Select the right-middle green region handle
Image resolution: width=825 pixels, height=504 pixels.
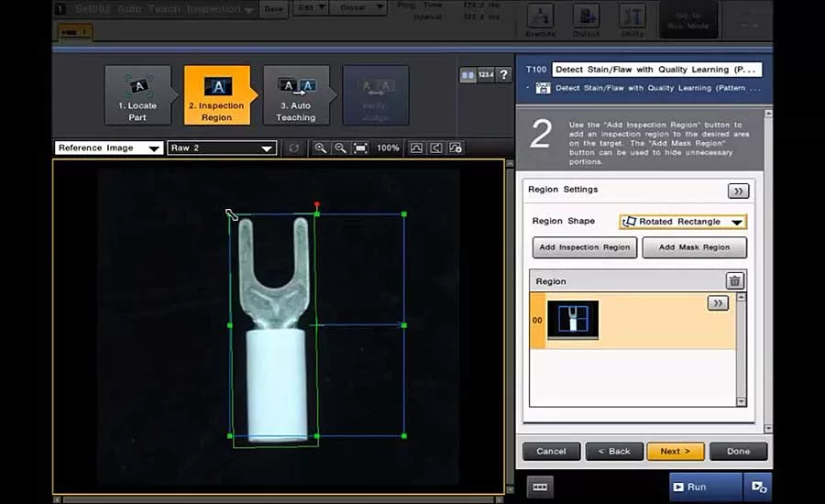404,325
